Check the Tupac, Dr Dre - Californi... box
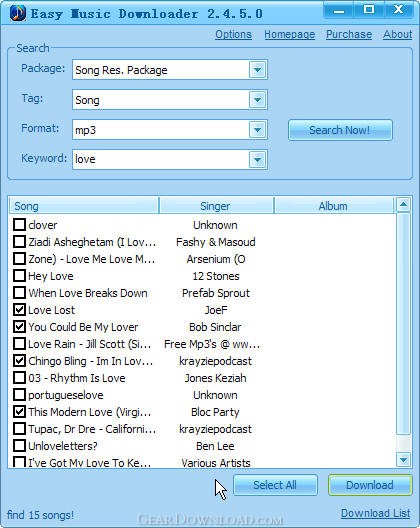The height and width of the screenshot is (528, 420). coord(19,429)
